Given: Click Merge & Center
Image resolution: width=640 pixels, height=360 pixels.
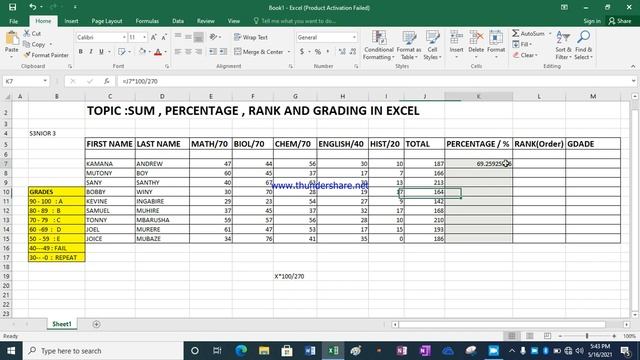Looking at the screenshot, I should [259, 52].
